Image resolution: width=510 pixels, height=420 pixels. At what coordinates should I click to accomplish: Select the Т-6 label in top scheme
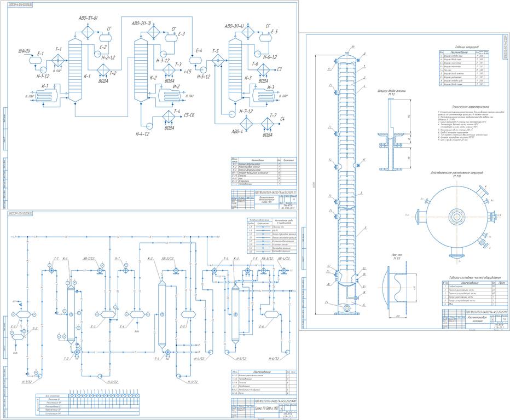click(x=255, y=64)
